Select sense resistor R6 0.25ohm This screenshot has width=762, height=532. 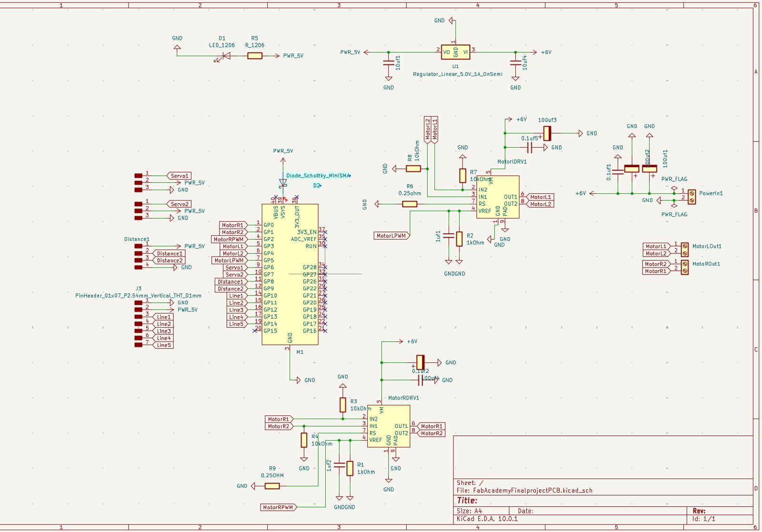(x=410, y=204)
